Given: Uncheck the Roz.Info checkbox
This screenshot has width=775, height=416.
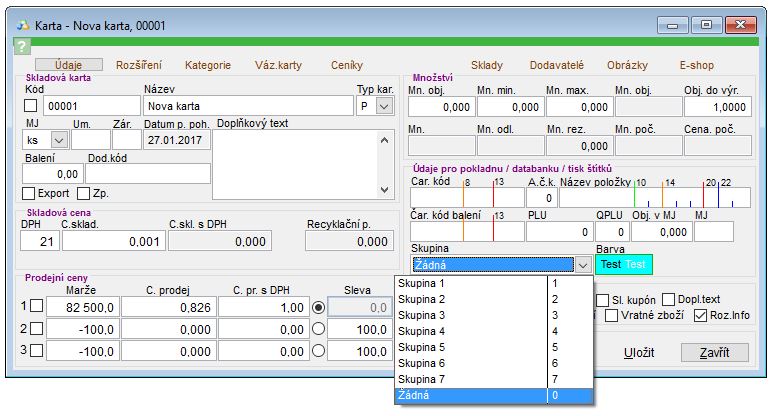Looking at the screenshot, I should click(699, 316).
